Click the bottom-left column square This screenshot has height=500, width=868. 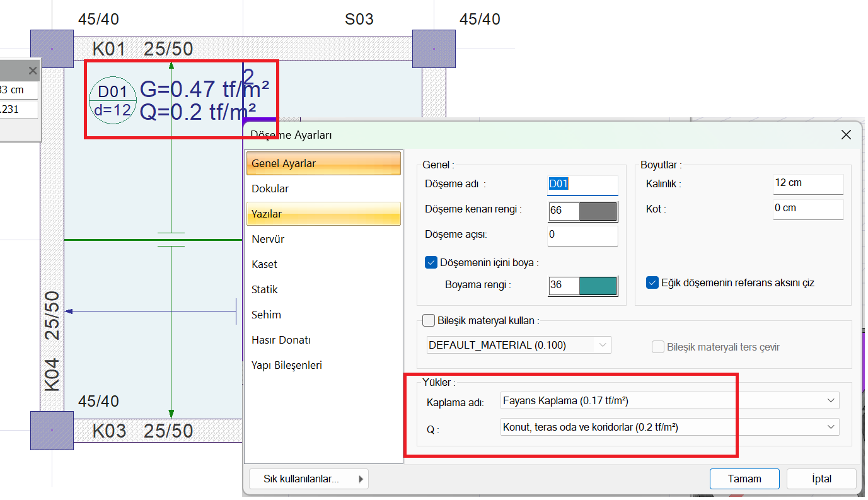tap(52, 430)
